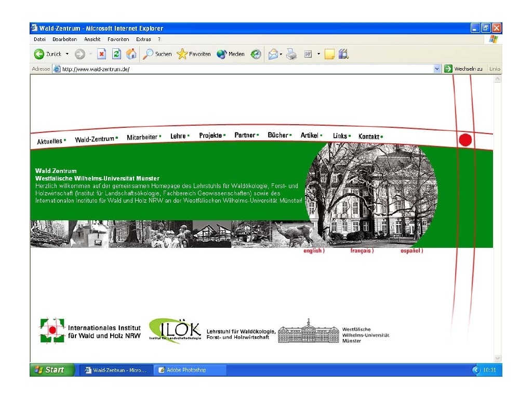Screen dimensions: 532x399
Task: Open the Favoriten menu in menu bar
Action: click(118, 39)
